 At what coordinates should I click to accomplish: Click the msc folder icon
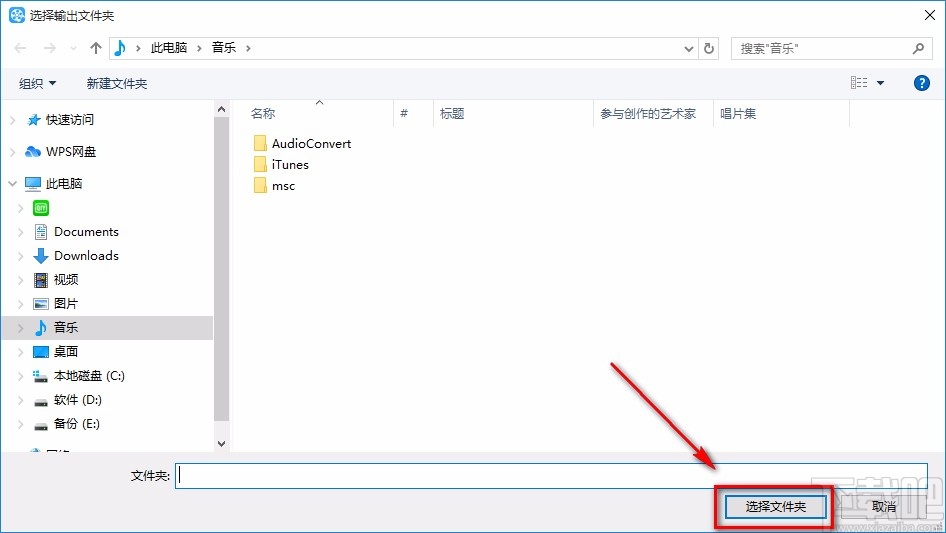pyautogui.click(x=260, y=185)
